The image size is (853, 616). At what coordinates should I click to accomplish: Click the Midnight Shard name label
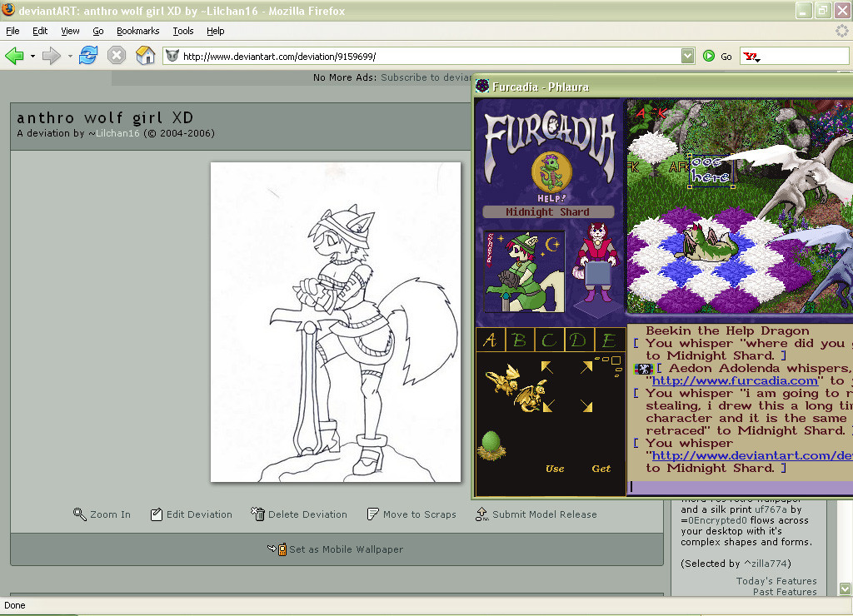(548, 212)
